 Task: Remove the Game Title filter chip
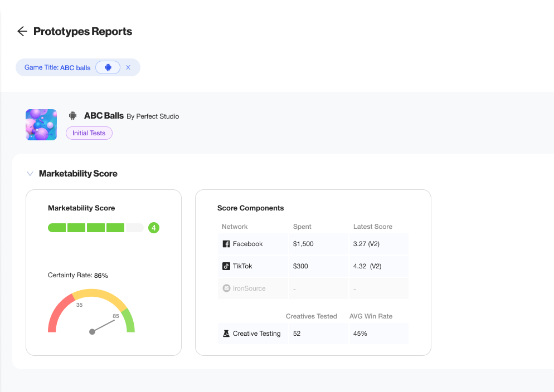coord(128,67)
